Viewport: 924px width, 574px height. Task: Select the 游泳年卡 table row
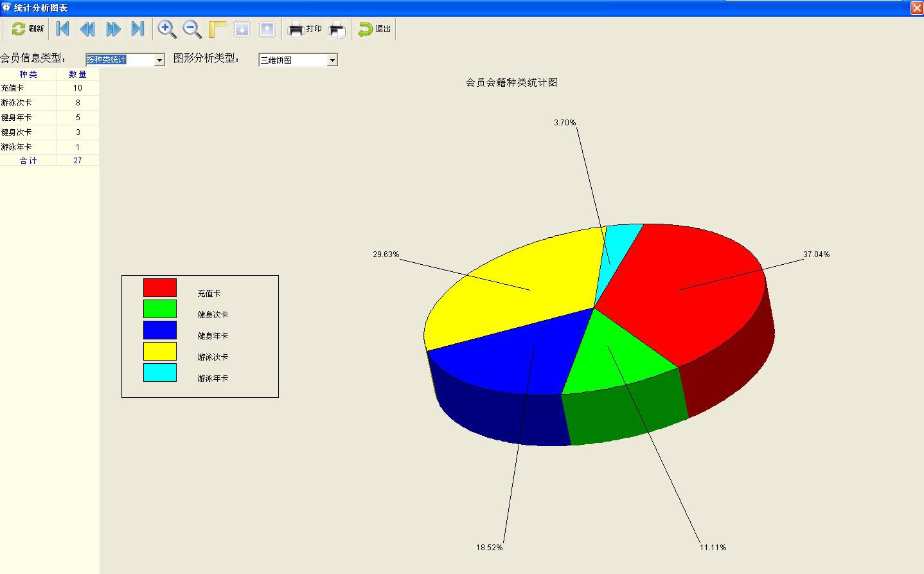point(49,147)
